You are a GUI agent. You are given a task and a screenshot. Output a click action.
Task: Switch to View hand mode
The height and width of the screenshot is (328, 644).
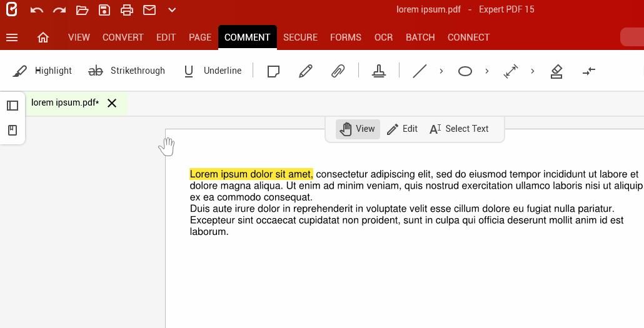click(x=358, y=129)
